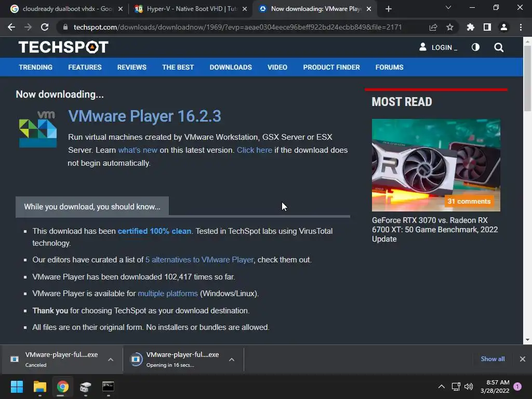The width and height of the screenshot is (532, 399).
Task: Close the downloads shelf
Action: pos(523,359)
